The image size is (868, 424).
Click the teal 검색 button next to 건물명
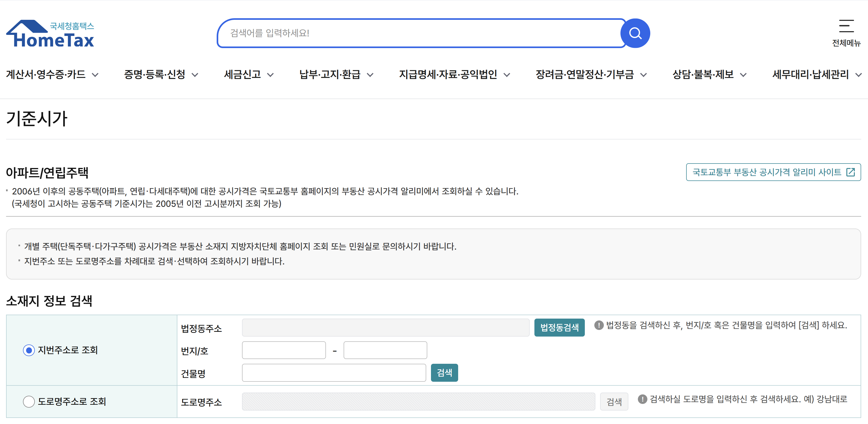pyautogui.click(x=444, y=373)
